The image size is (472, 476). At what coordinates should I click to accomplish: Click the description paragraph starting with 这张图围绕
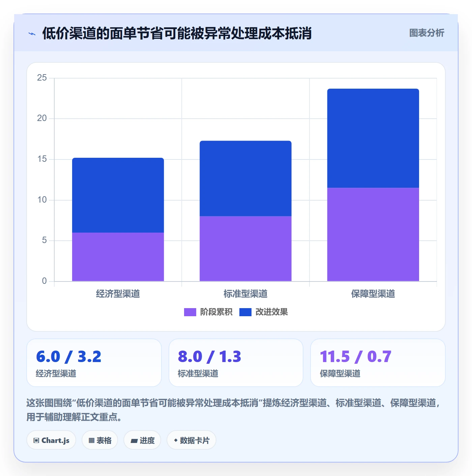coord(233,410)
